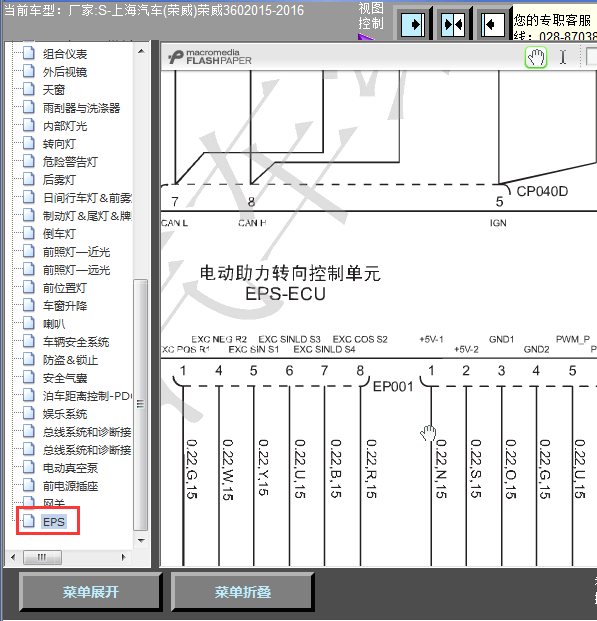Click the EPS document icon
The width and height of the screenshot is (597, 621).
point(29,521)
